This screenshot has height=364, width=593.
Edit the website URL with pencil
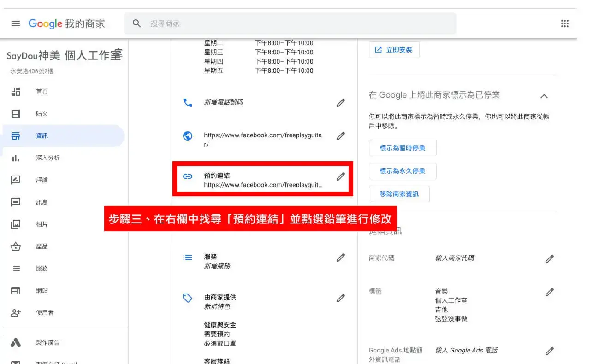340,136
